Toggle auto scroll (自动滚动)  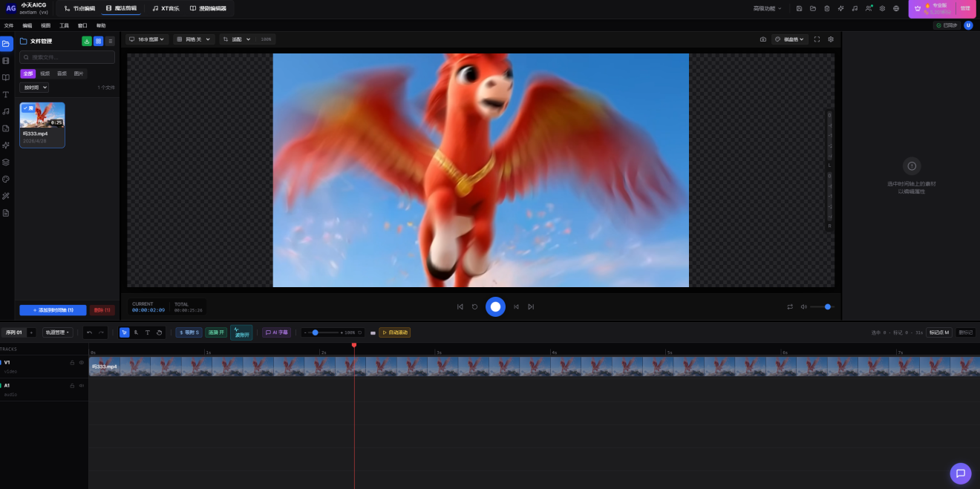[x=394, y=332]
